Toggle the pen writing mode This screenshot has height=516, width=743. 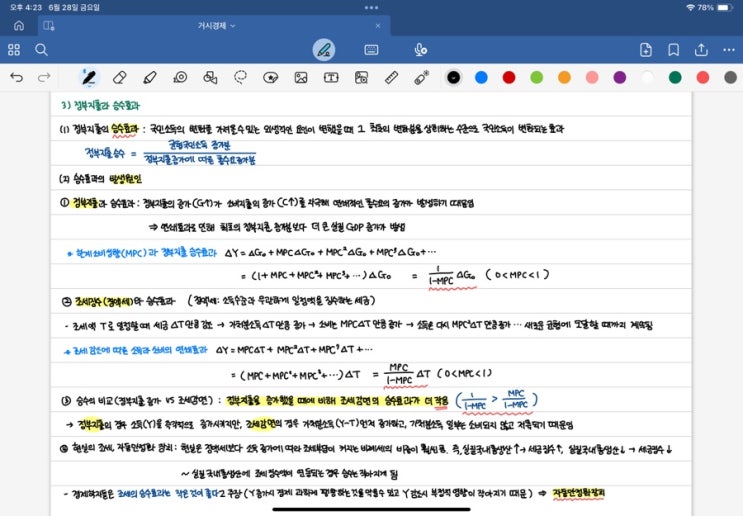point(324,50)
